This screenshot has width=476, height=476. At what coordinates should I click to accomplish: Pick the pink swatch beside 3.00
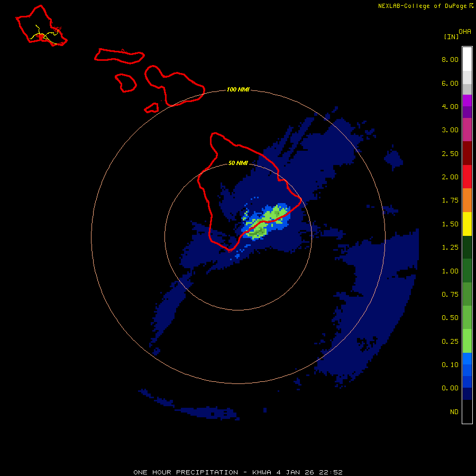pos(467,130)
